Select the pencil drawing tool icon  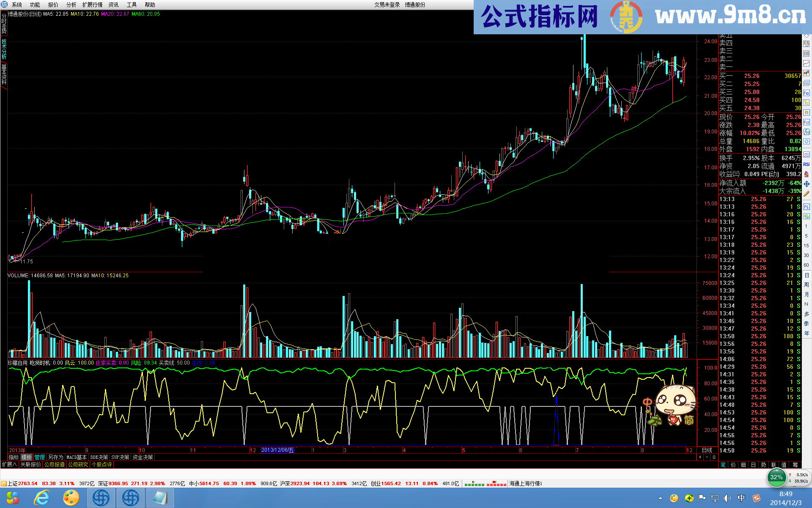coord(807,193)
